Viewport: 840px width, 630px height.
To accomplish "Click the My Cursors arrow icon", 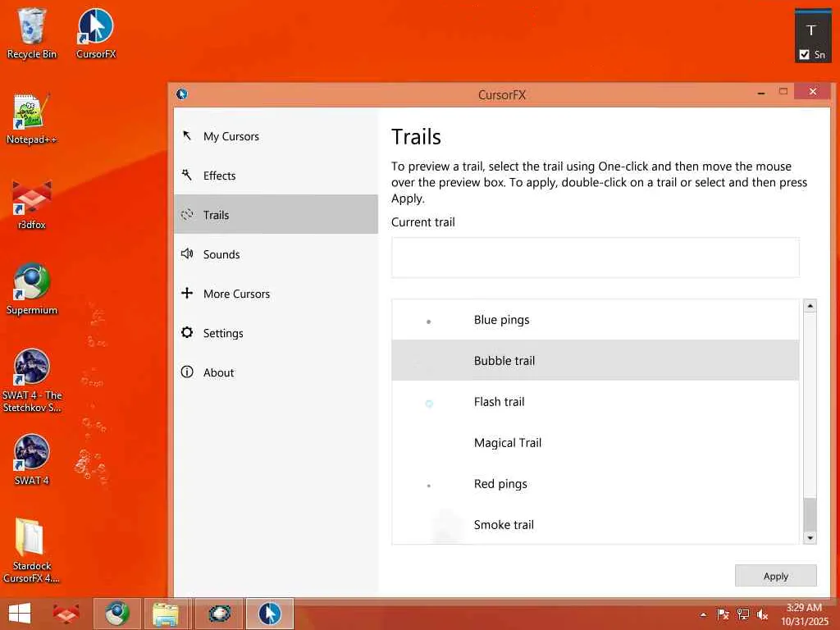I will point(187,135).
